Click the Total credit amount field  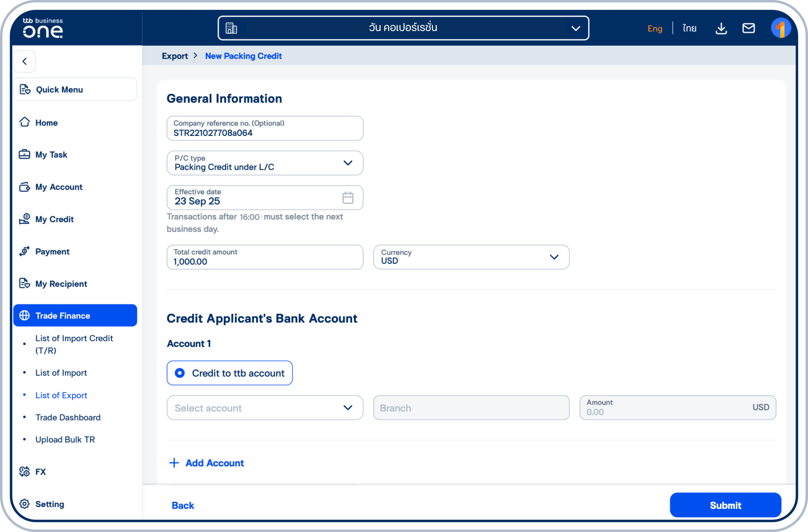(264, 257)
